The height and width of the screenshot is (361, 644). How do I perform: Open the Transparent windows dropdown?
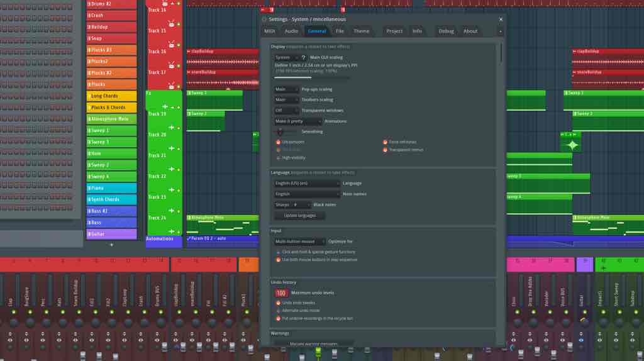pyautogui.click(x=286, y=111)
